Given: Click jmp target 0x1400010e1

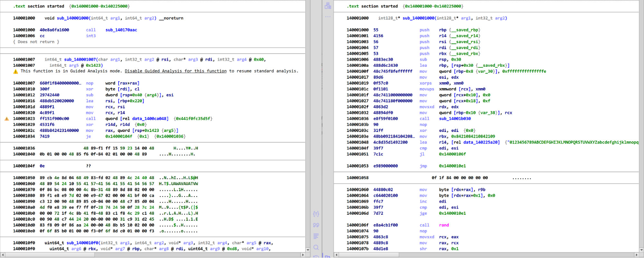Looking at the screenshot, I should 452,166.
